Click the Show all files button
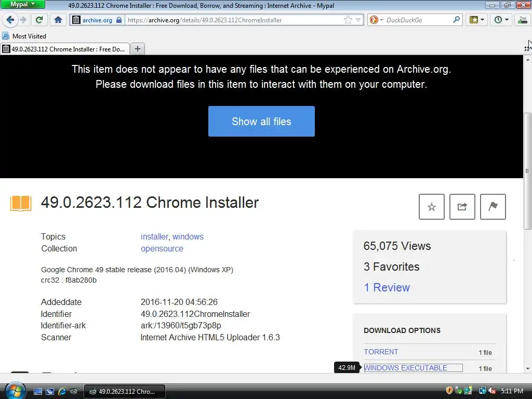 261,122
